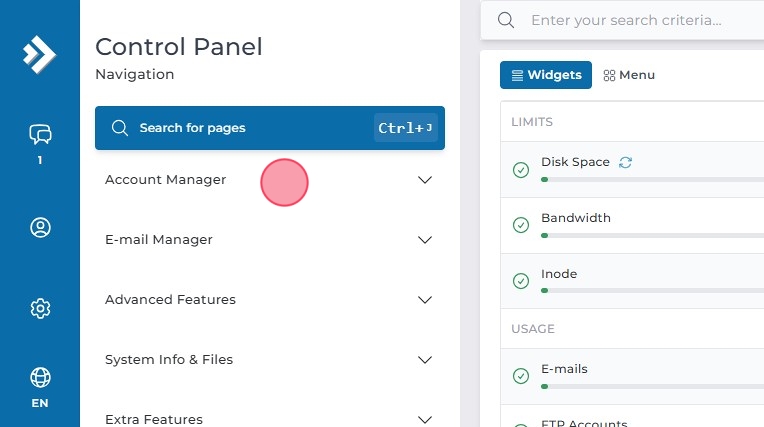The height and width of the screenshot is (427, 764).
Task: Click the Disk Space status checkmark
Action: pyautogui.click(x=521, y=170)
